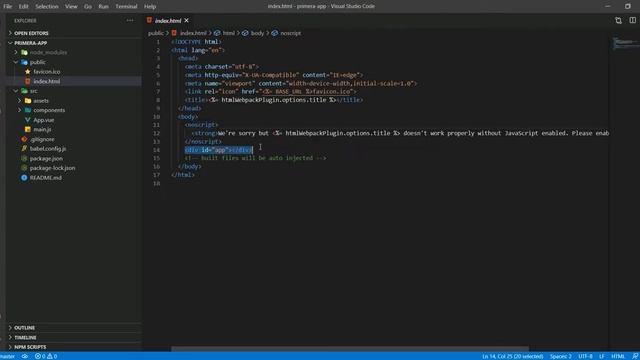The width and height of the screenshot is (640, 360).
Task: Click line number 18 in gutter
Action: coord(157,183)
